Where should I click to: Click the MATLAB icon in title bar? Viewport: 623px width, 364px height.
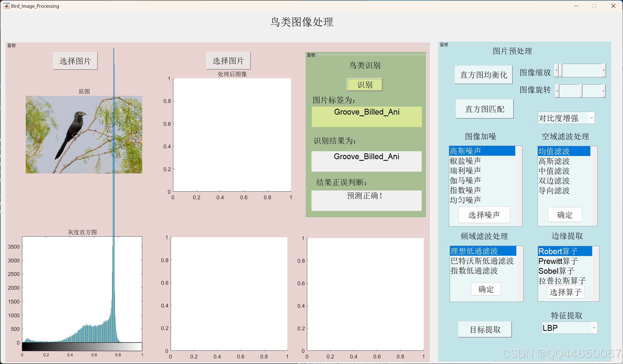click(x=6, y=6)
